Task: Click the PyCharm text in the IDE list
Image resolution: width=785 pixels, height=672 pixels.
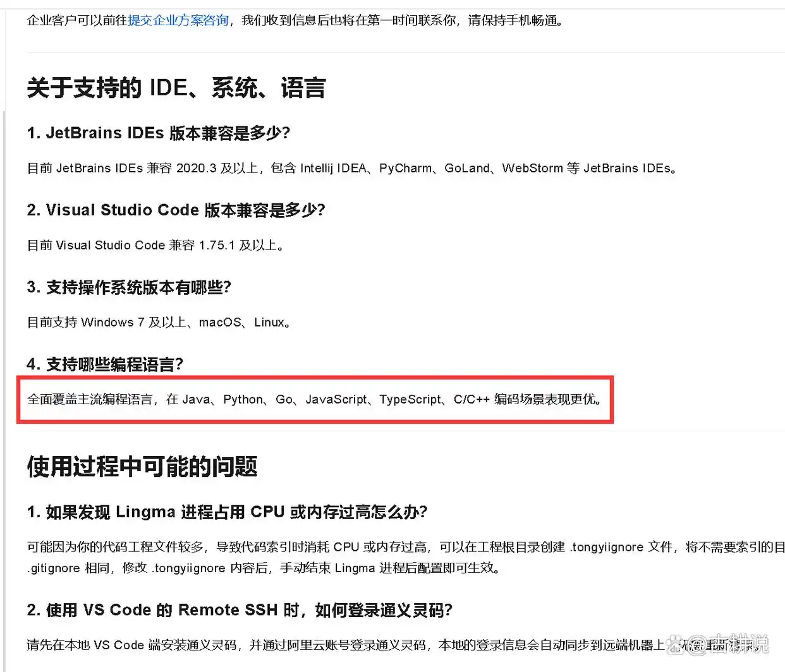Action: click(x=405, y=168)
